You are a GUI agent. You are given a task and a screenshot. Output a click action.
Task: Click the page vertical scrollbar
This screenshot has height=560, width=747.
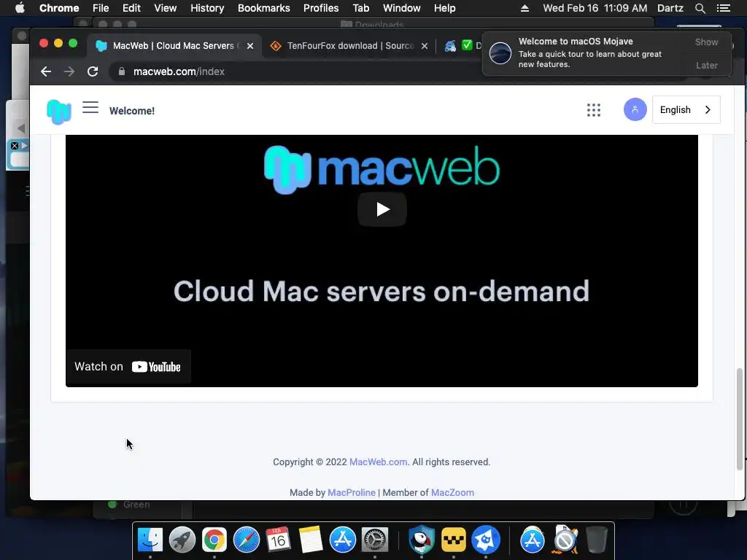(x=740, y=419)
